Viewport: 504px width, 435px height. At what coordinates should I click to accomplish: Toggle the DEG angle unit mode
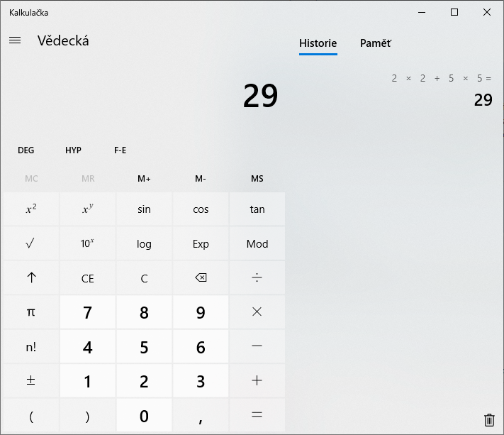(26, 150)
